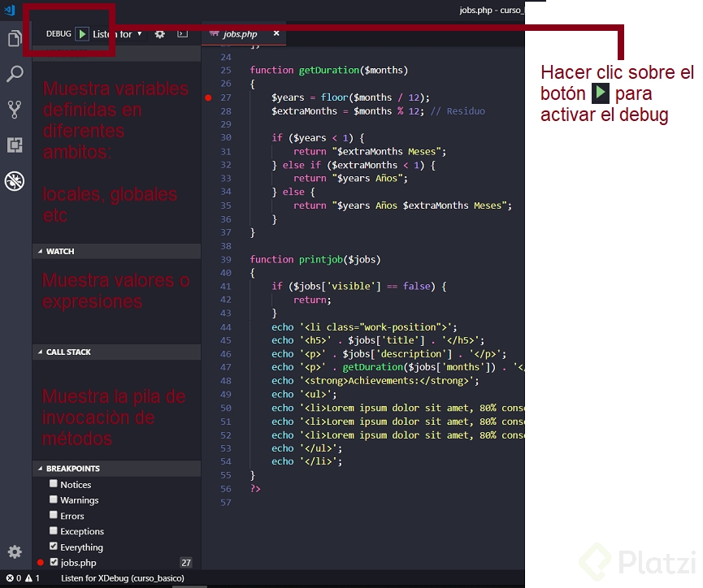This screenshot has width=703, height=588.
Task: Click 'function printjob($jobs)' on line 39
Action: 315,260
